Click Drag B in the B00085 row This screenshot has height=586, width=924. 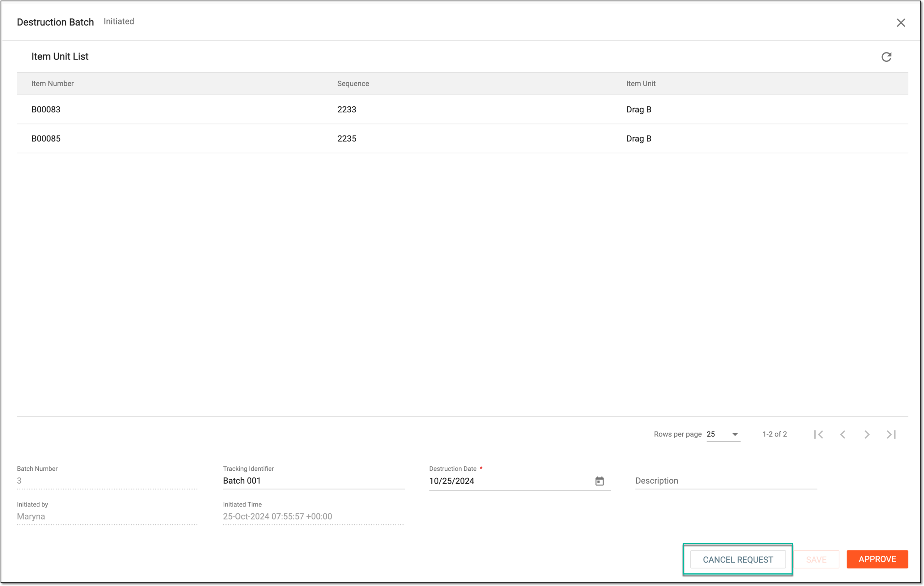tap(639, 139)
